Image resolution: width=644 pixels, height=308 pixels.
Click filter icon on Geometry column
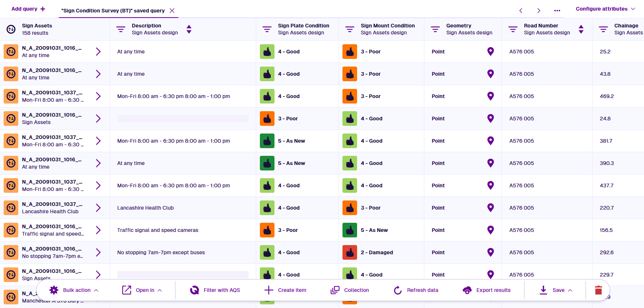[x=435, y=29]
